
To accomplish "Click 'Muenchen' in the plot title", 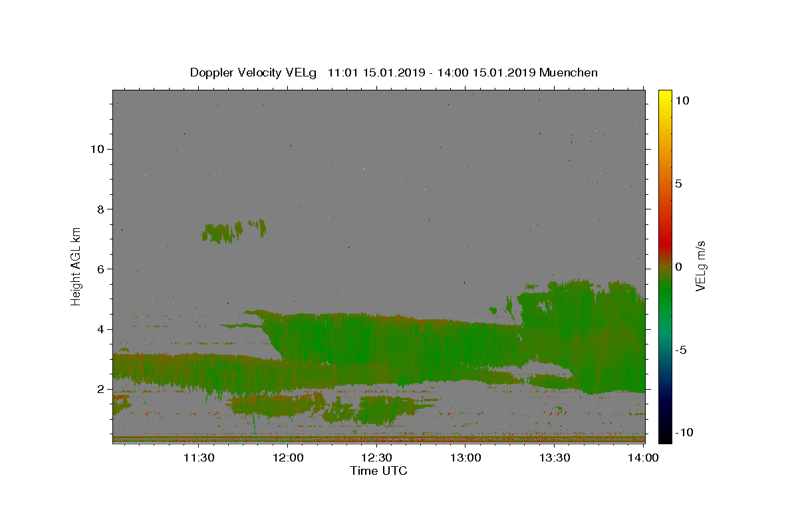I will (569, 72).
